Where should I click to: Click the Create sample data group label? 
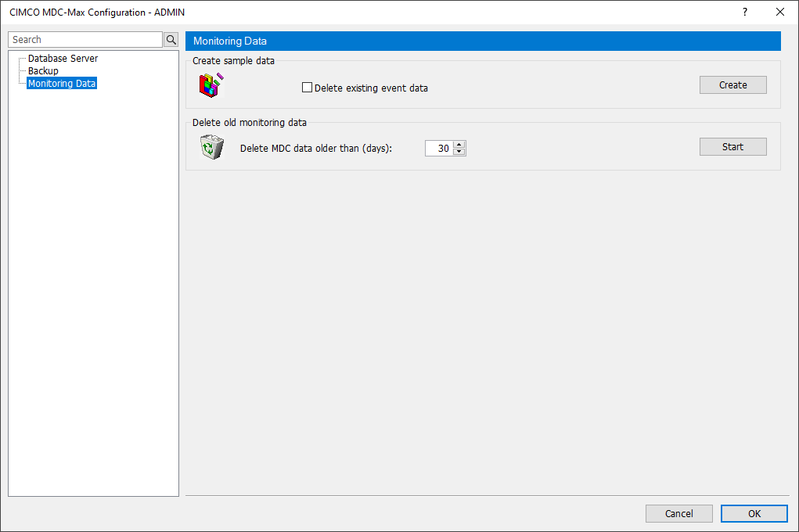pos(233,61)
